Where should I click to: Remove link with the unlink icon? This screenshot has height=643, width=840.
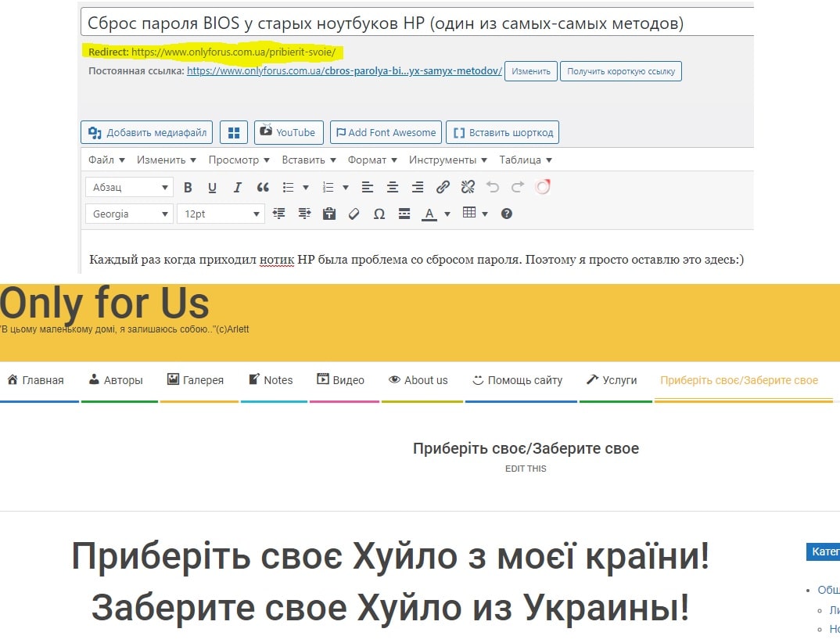[468, 188]
